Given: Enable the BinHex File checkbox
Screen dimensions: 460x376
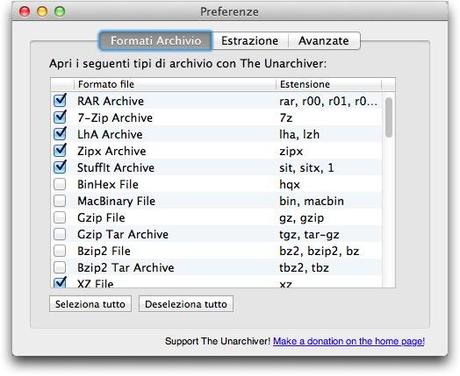Looking at the screenshot, I should tap(60, 184).
